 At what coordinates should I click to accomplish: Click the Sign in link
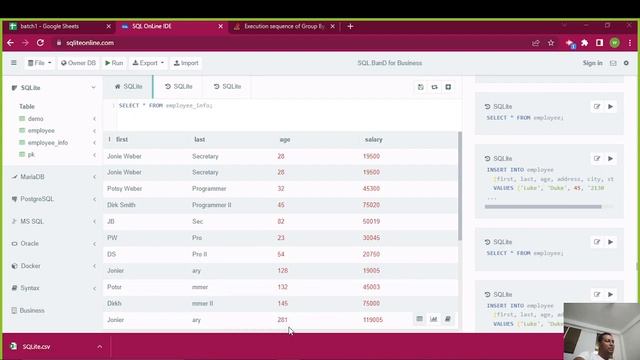point(592,63)
